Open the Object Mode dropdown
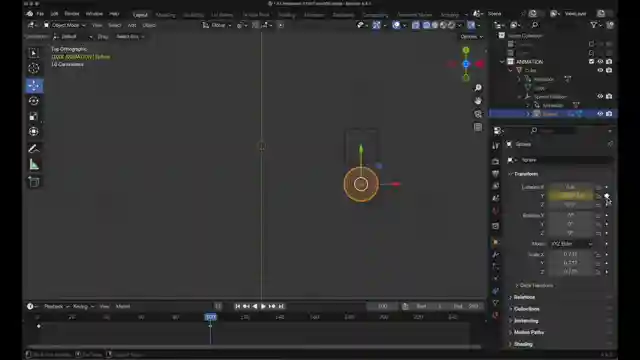 [x=64, y=25]
